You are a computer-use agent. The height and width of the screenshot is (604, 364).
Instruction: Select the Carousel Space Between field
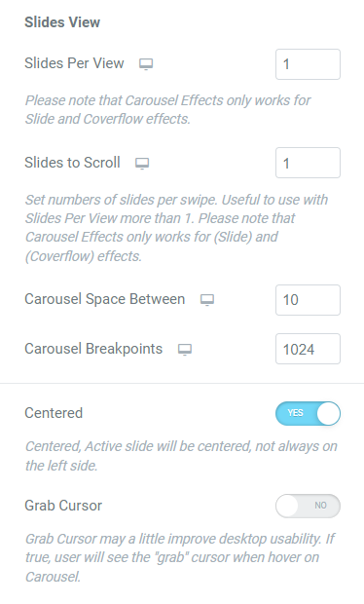(308, 300)
